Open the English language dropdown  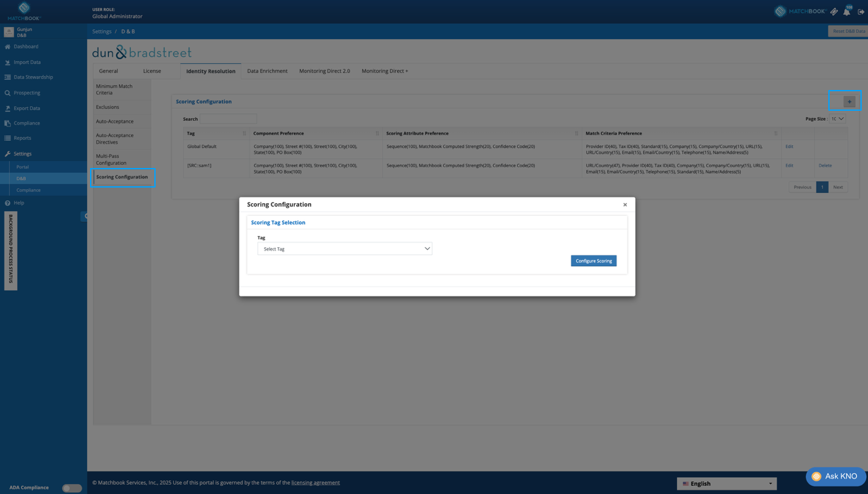(x=727, y=483)
